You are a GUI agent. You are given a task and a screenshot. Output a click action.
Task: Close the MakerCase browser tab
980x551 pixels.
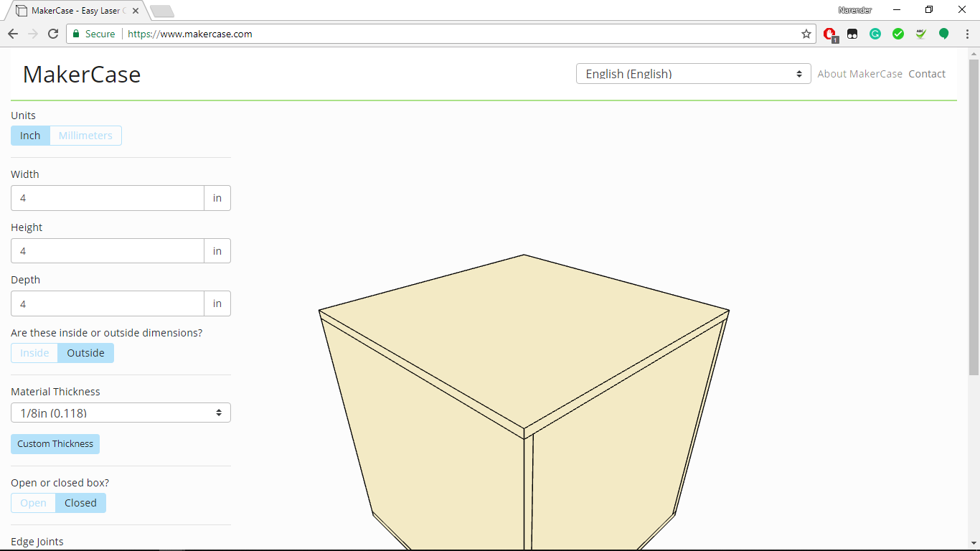tap(136, 11)
